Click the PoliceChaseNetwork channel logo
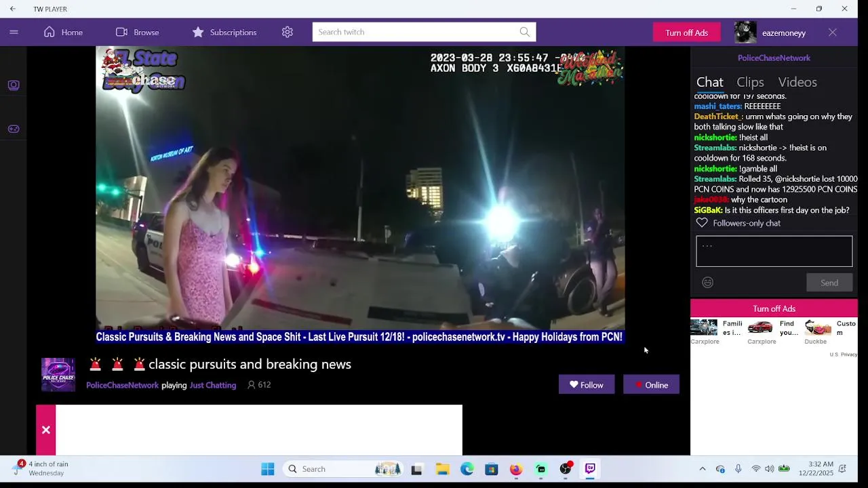 pos(58,375)
